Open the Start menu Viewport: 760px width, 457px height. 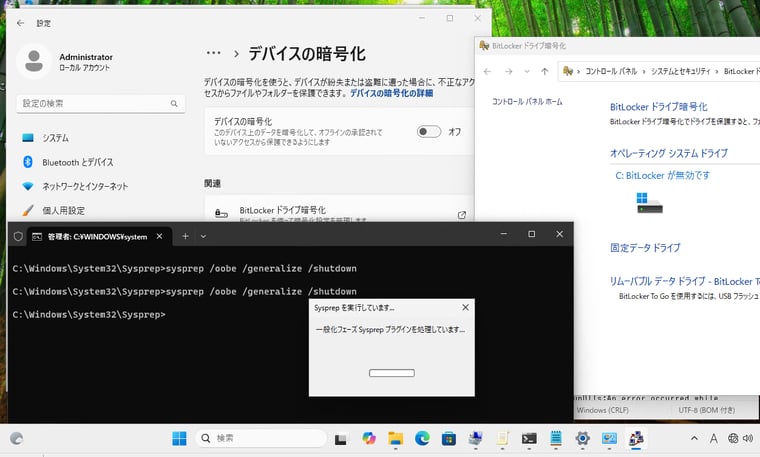point(179,439)
